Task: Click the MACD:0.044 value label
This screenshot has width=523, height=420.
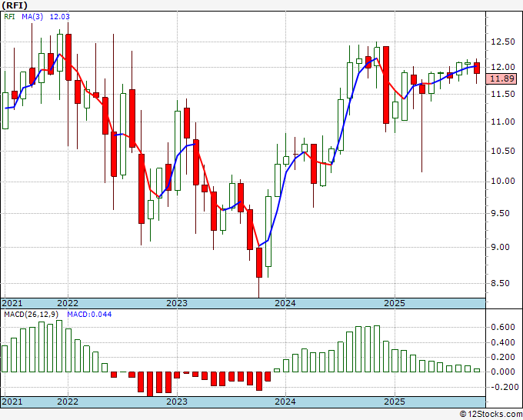Action: (x=89, y=315)
